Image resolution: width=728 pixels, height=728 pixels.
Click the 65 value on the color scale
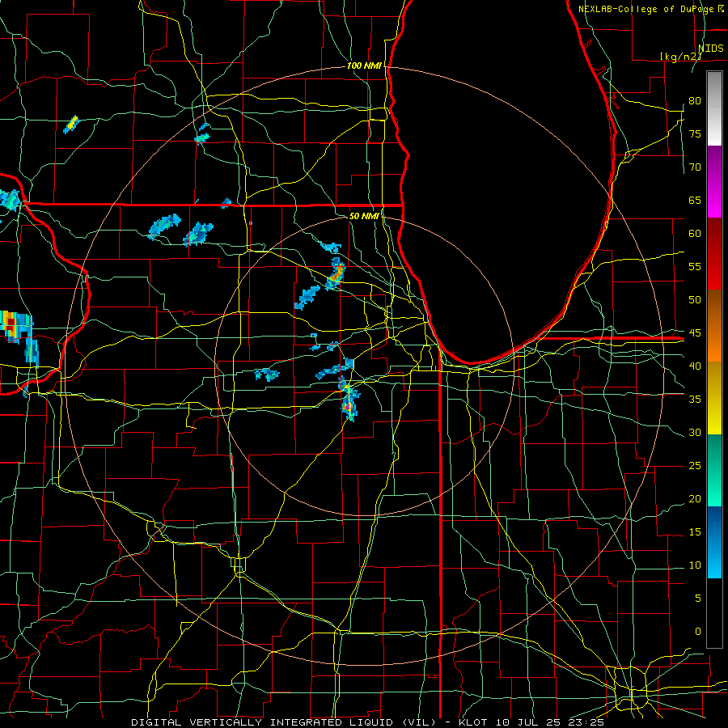coord(695,200)
